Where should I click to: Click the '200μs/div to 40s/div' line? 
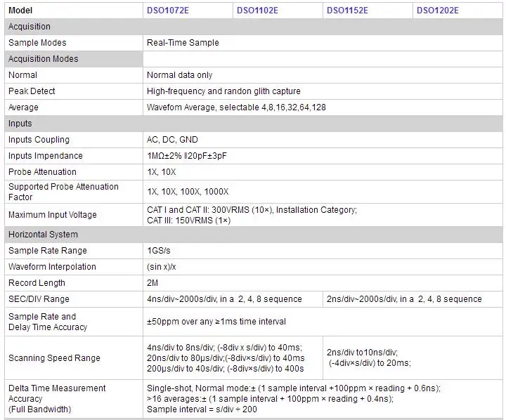[226, 369]
